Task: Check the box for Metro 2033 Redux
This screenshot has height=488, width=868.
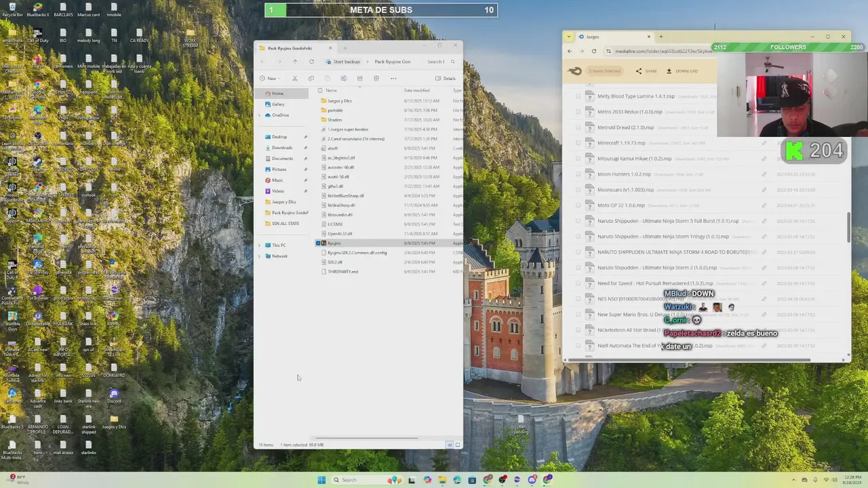Action: [x=578, y=112]
